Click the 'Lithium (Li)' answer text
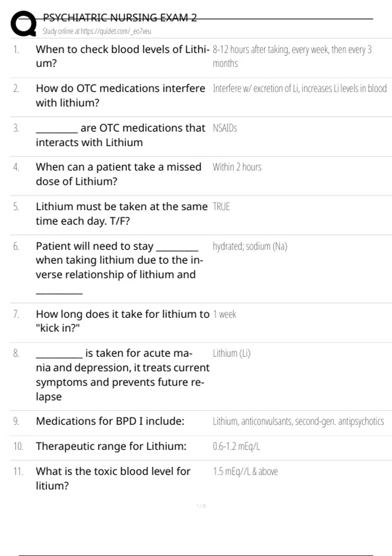392x556 pixels. [x=231, y=353]
